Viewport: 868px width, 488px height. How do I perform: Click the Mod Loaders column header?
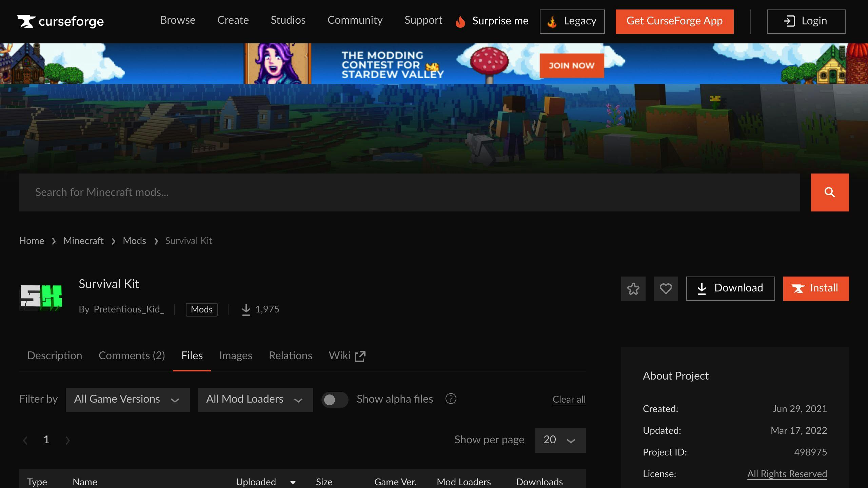click(463, 482)
